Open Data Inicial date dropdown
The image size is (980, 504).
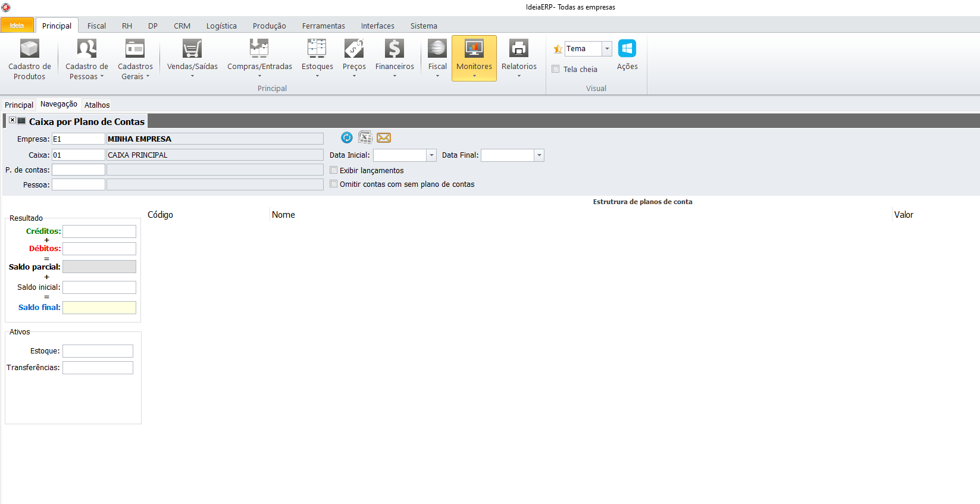(x=431, y=155)
